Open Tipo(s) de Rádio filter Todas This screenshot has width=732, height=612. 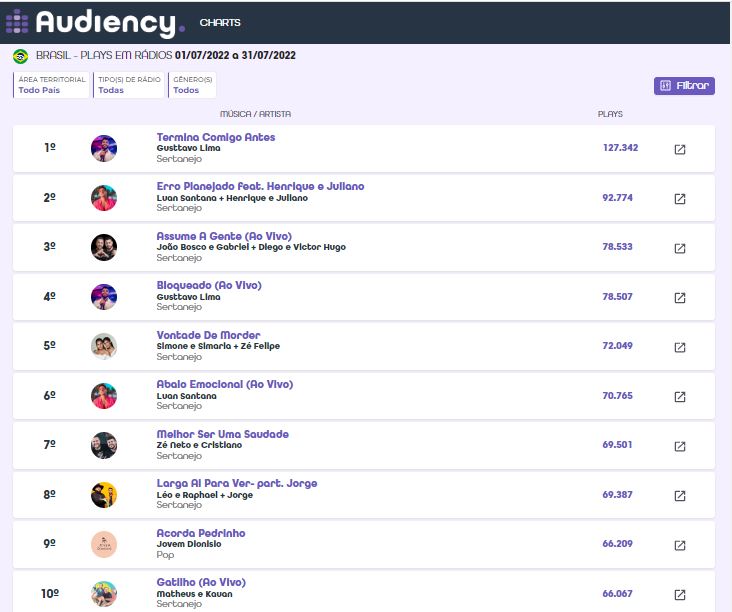[128, 85]
